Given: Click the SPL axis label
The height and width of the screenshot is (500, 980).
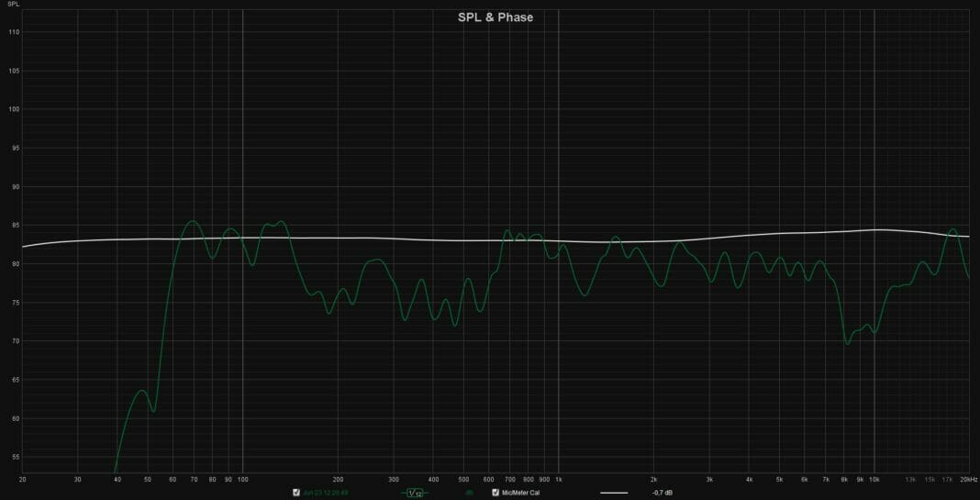Looking at the screenshot, I should tap(13, 5).
